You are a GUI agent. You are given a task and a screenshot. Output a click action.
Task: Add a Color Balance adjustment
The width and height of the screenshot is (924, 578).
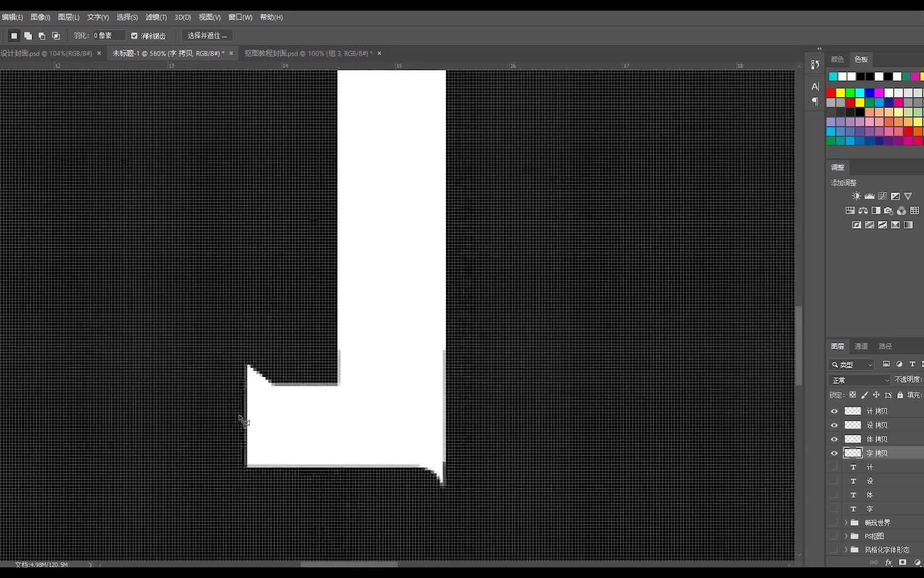[x=863, y=210]
